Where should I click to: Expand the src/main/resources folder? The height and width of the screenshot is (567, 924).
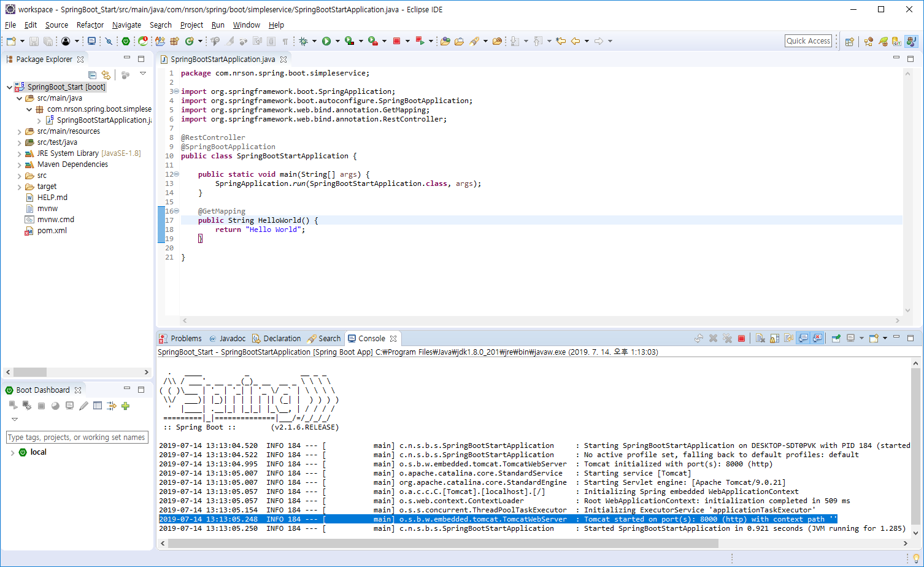19,131
